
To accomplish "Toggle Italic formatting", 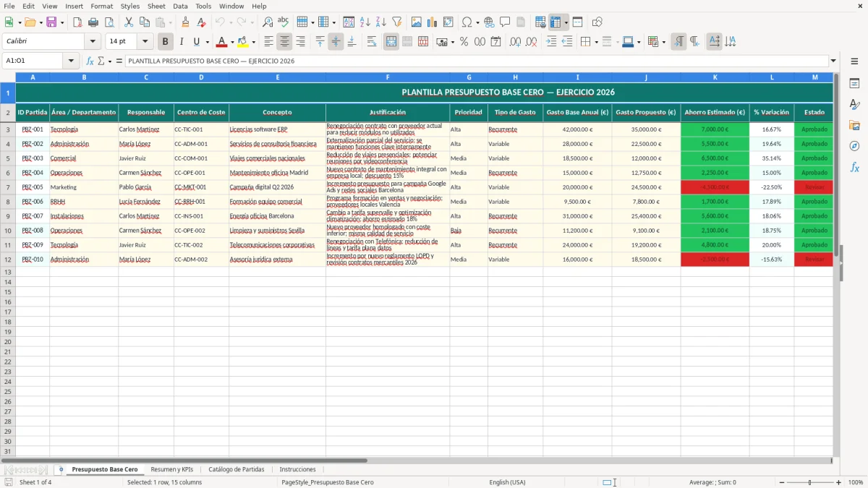I will coord(181,42).
